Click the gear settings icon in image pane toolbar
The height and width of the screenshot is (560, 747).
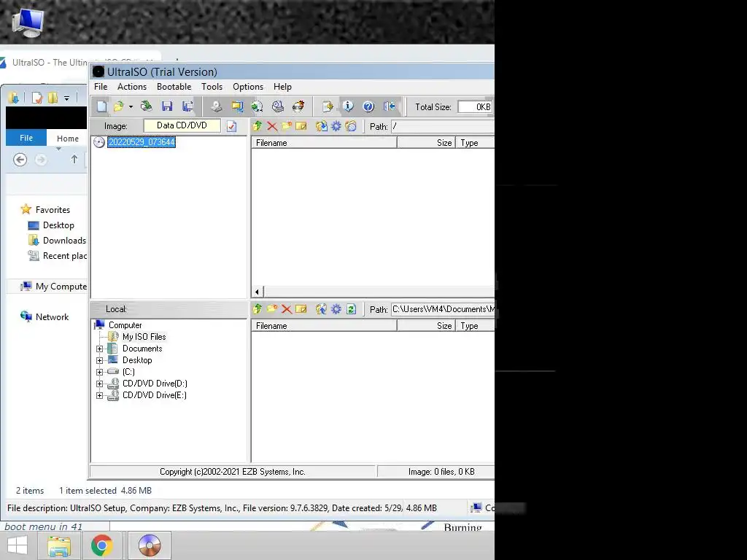pyautogui.click(x=336, y=126)
